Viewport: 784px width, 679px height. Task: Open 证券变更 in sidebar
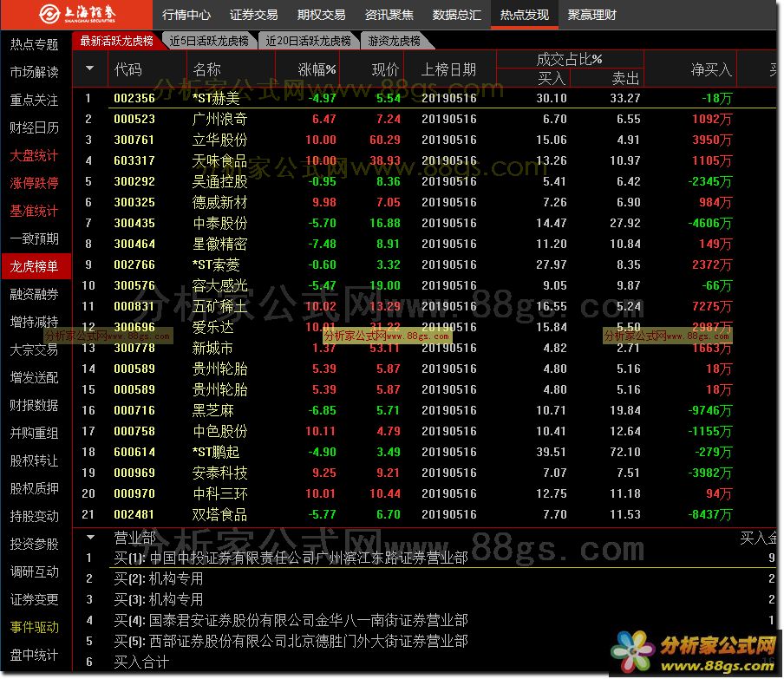pyautogui.click(x=35, y=599)
